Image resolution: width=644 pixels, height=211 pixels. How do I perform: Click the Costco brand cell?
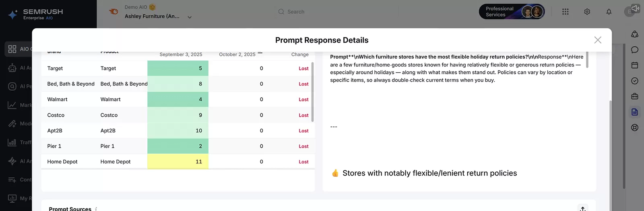point(56,115)
